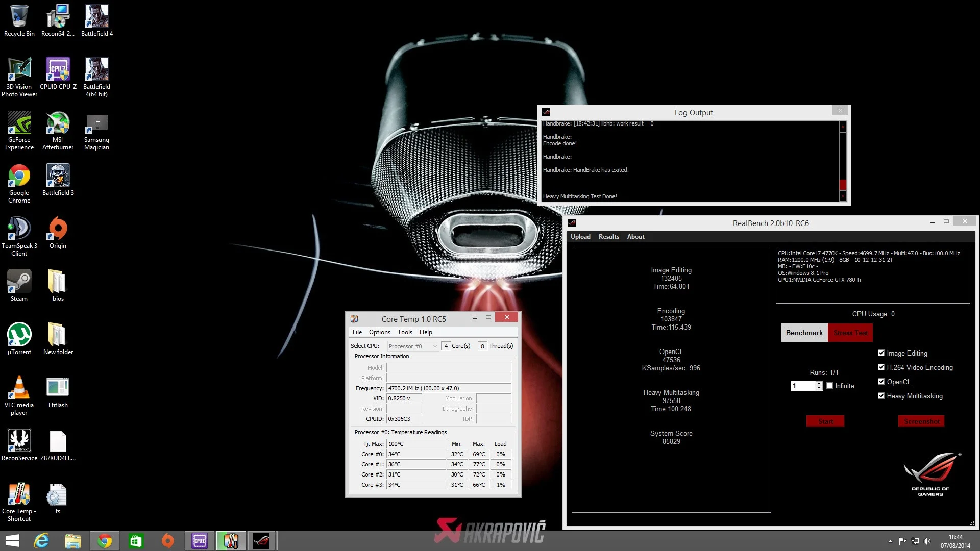Image resolution: width=980 pixels, height=551 pixels.
Task: Expand the Select CPU Processor #0 dropdown
Action: click(x=413, y=346)
